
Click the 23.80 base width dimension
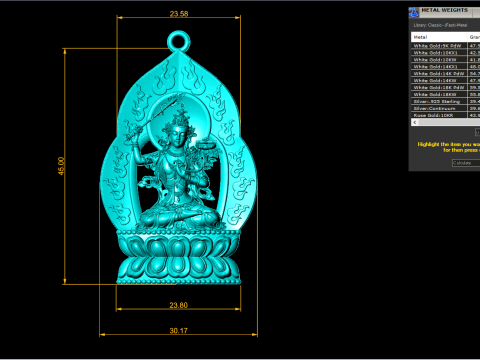[178, 305]
